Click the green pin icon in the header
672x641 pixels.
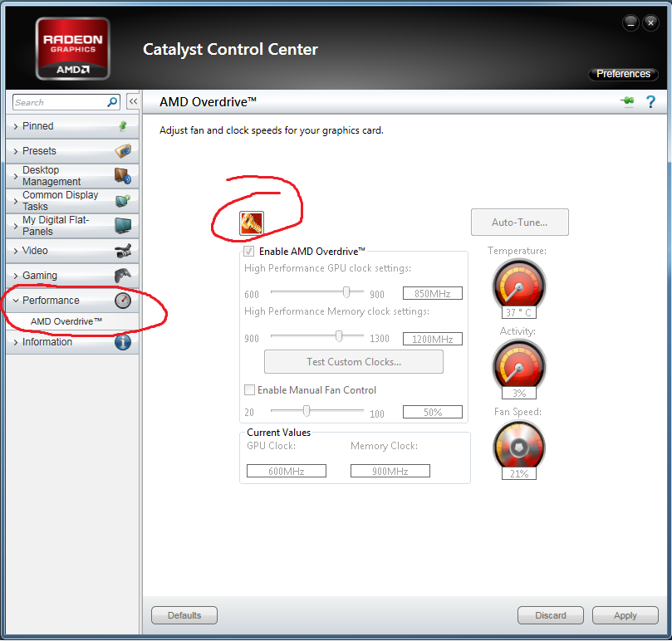point(627,101)
